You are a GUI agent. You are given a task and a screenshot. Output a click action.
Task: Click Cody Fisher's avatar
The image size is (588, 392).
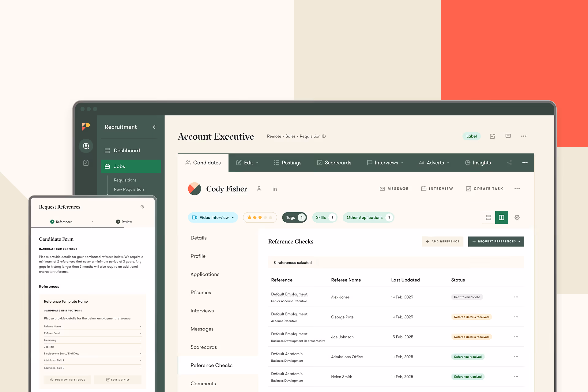[194, 189]
